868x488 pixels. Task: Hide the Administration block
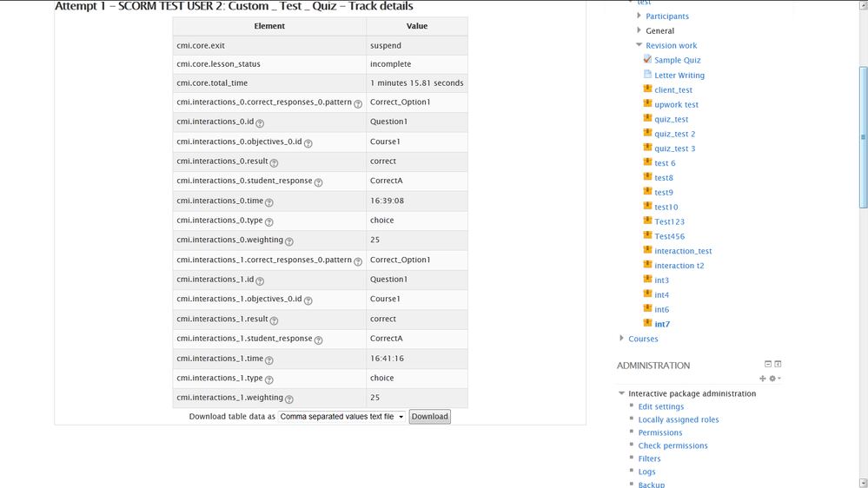click(x=768, y=364)
